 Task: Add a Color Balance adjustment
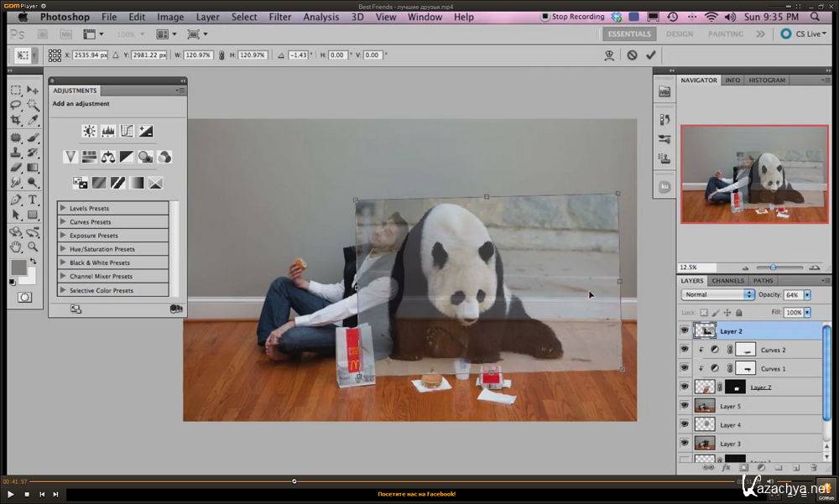pos(107,157)
